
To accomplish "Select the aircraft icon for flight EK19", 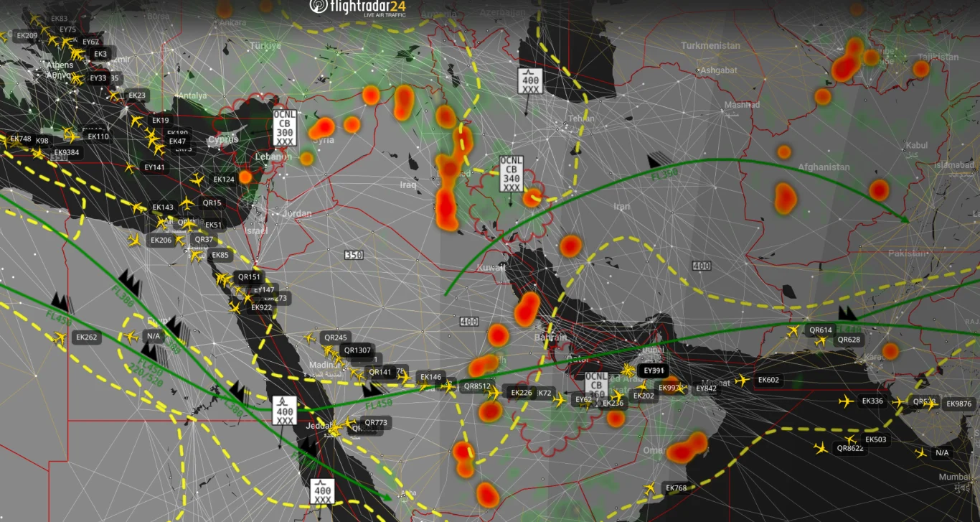I will pyautogui.click(x=136, y=121).
